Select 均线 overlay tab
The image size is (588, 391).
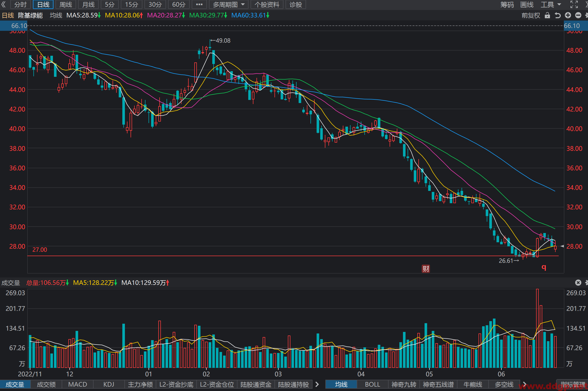point(341,384)
